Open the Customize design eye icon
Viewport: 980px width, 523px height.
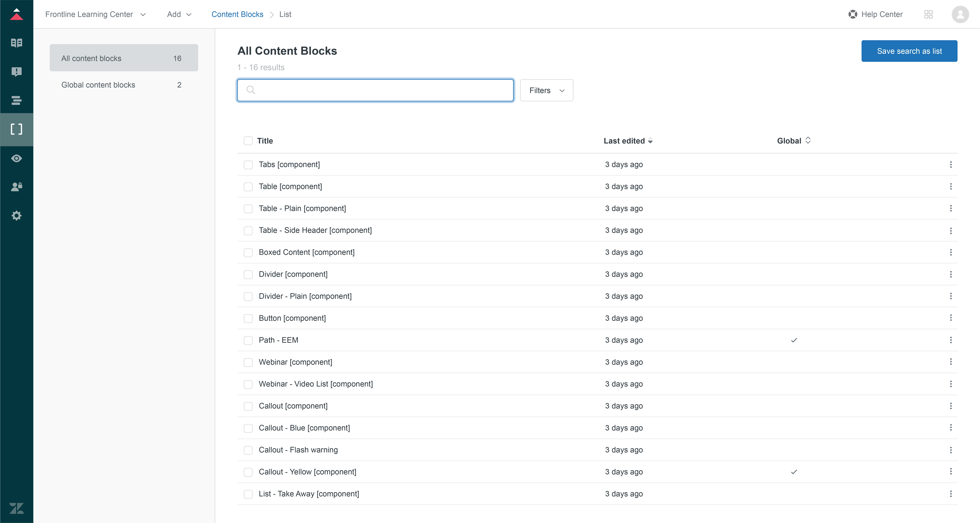[16, 158]
